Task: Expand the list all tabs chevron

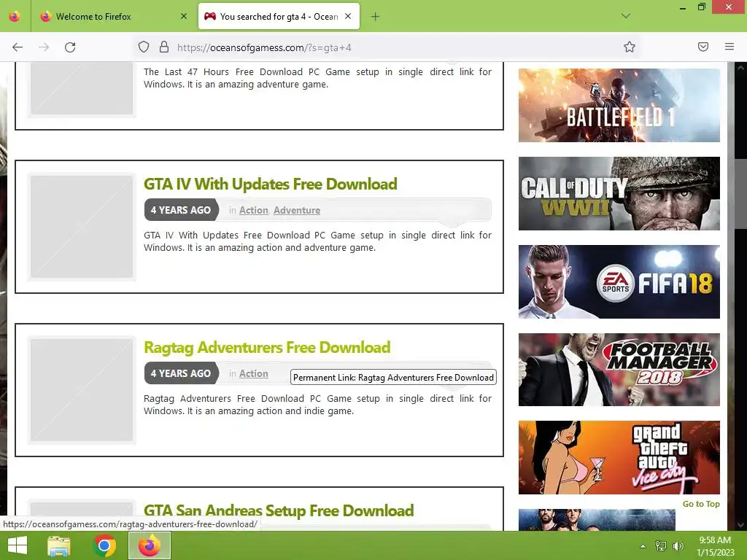Action: tap(626, 16)
